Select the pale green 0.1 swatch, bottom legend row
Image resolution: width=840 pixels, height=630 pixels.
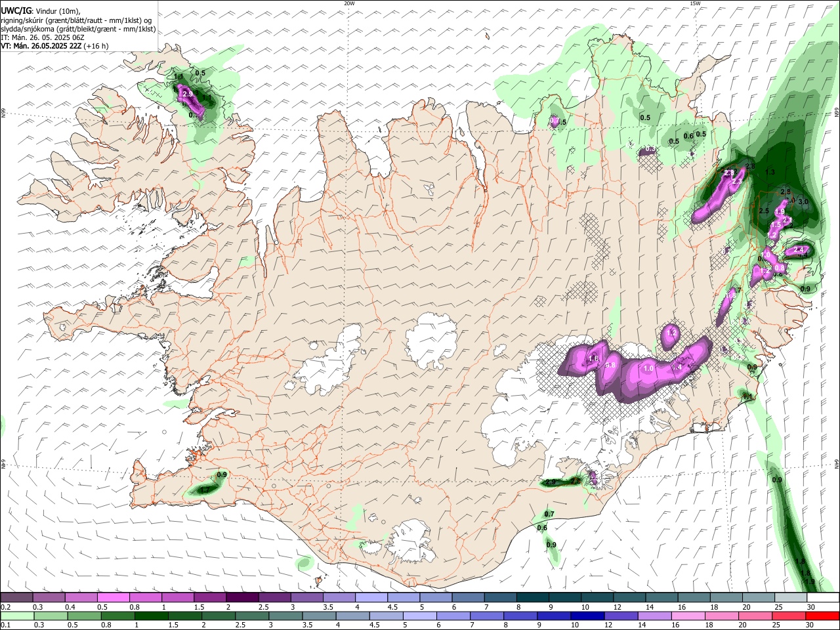click(17, 616)
